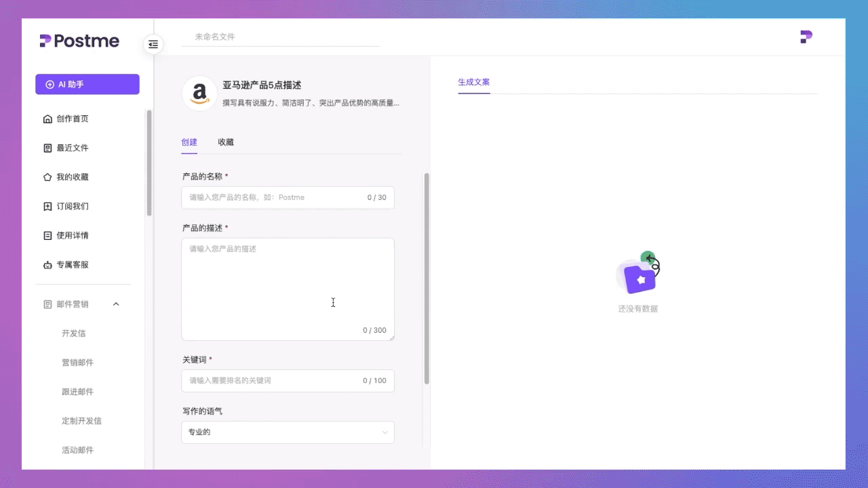868x488 pixels.
Task: Click the Postme logo in the sidebar
Action: point(79,41)
